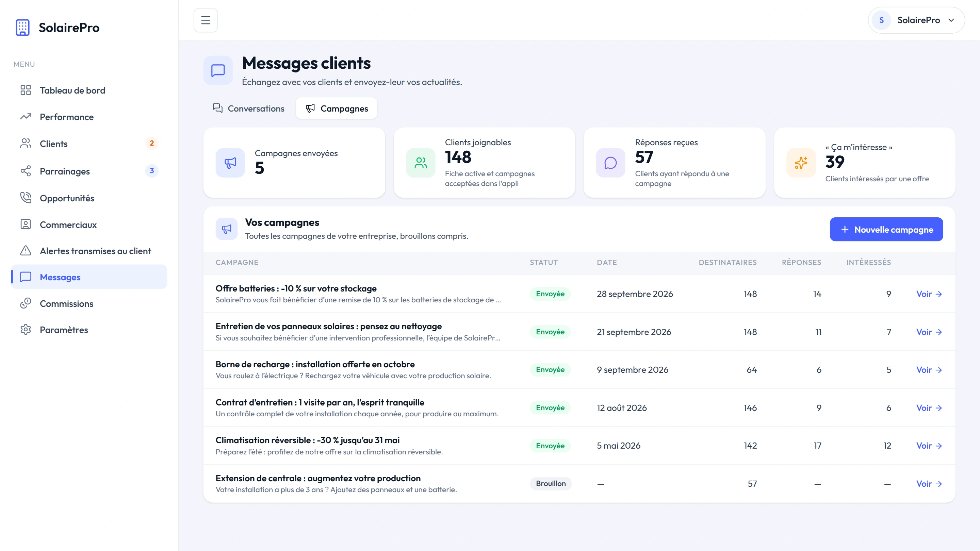Click Voir for Extension de centrale draft
Image resolution: width=980 pixels, height=551 pixels.
point(929,484)
